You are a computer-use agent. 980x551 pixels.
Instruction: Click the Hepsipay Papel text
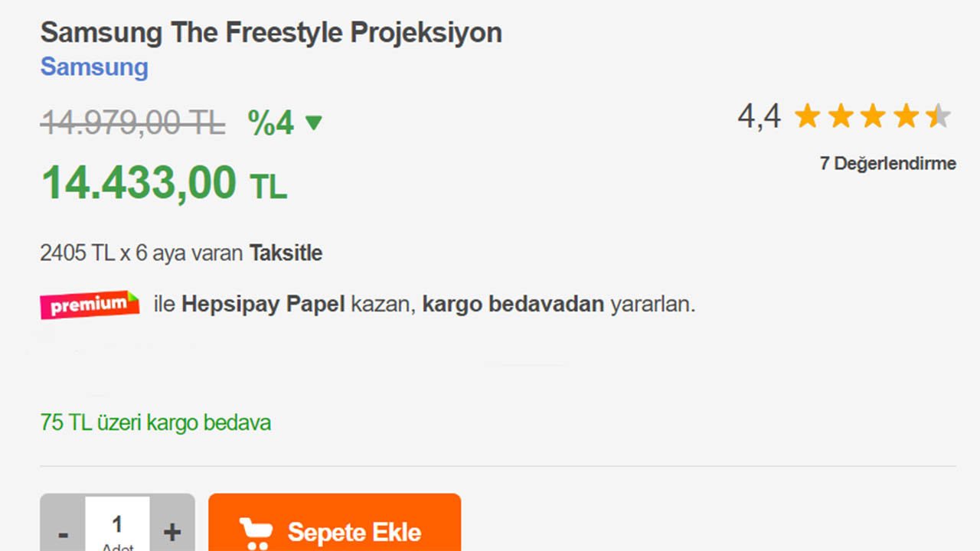coord(263,305)
